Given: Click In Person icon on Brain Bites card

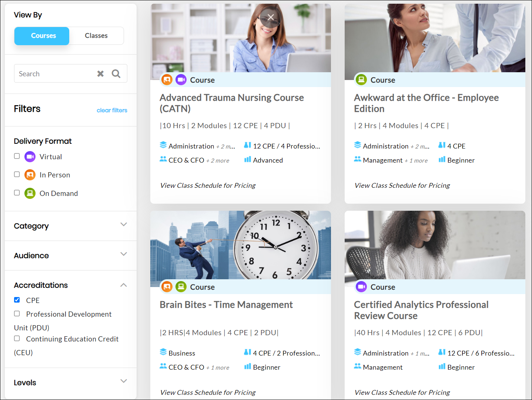Looking at the screenshot, I should tap(167, 287).
